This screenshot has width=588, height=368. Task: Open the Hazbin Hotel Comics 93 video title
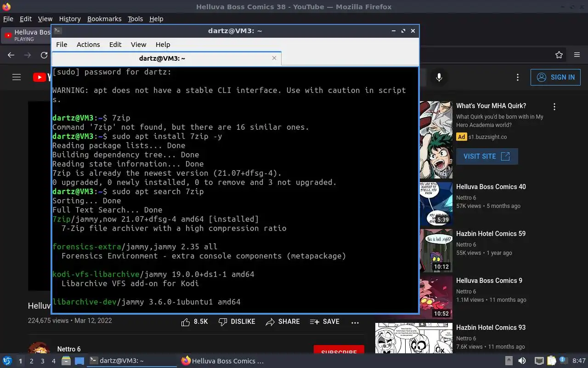pyautogui.click(x=491, y=328)
